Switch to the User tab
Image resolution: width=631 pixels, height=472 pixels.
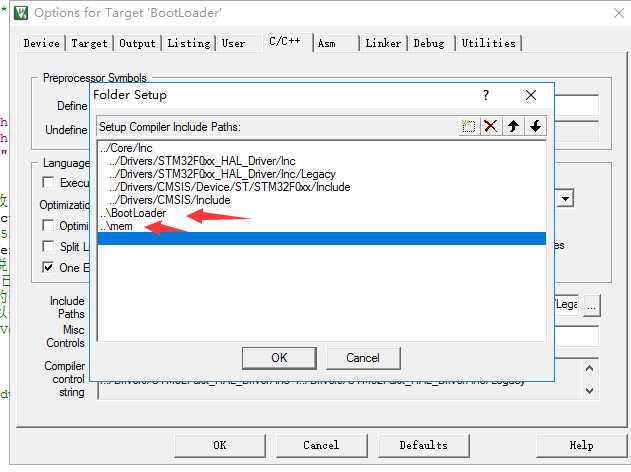[233, 43]
